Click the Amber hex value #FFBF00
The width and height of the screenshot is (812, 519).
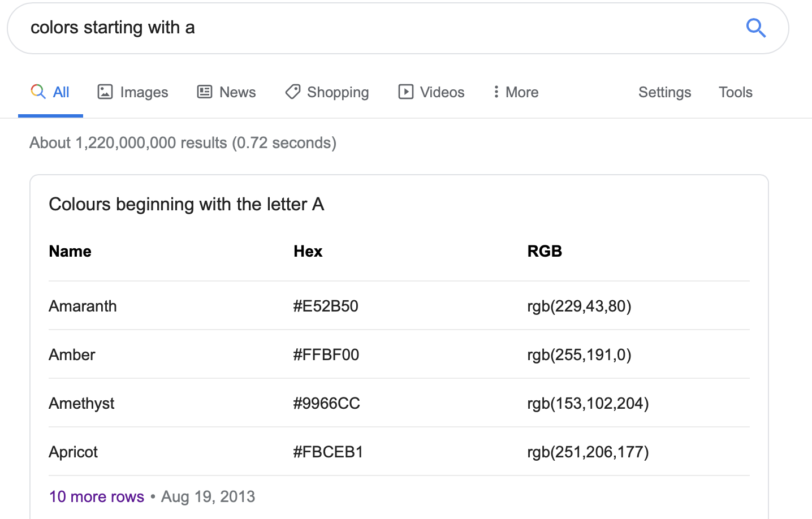(326, 354)
